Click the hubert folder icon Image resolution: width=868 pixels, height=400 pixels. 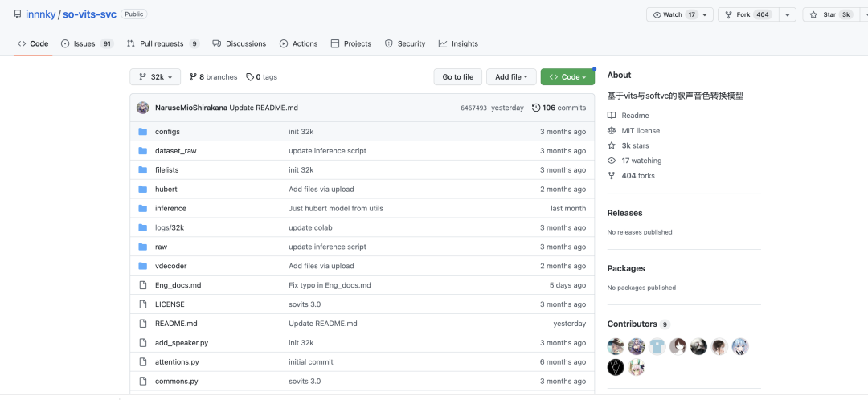click(x=143, y=190)
